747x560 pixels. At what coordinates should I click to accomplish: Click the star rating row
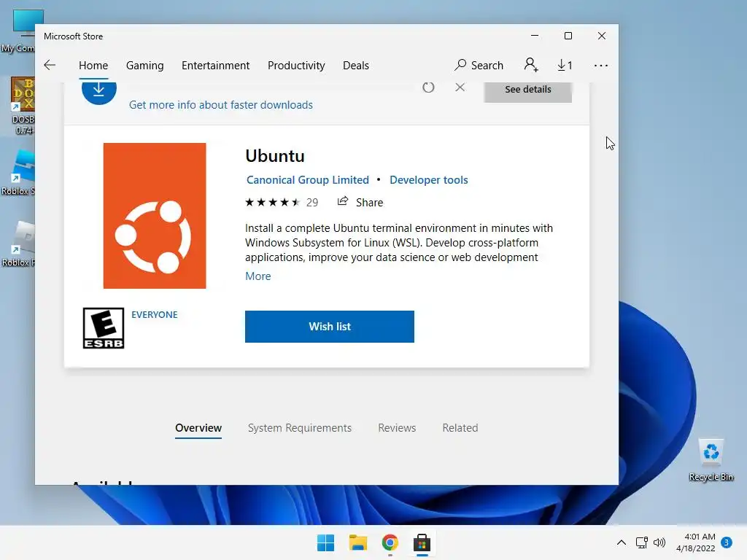pos(273,203)
